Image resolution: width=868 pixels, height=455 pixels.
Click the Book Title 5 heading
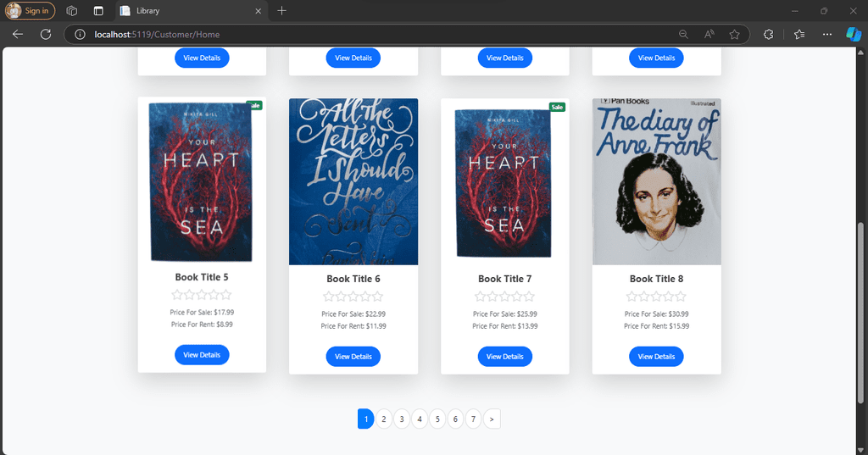[202, 277]
